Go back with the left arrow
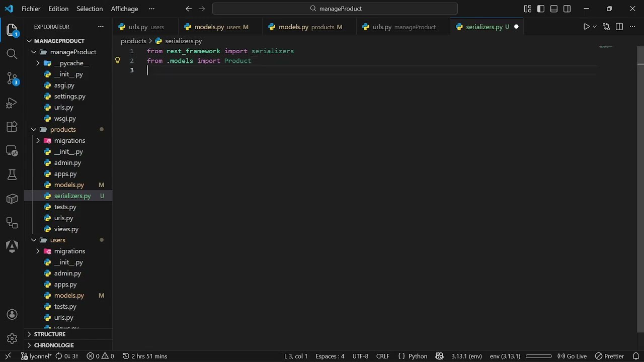This screenshot has width=644, height=362. click(189, 9)
